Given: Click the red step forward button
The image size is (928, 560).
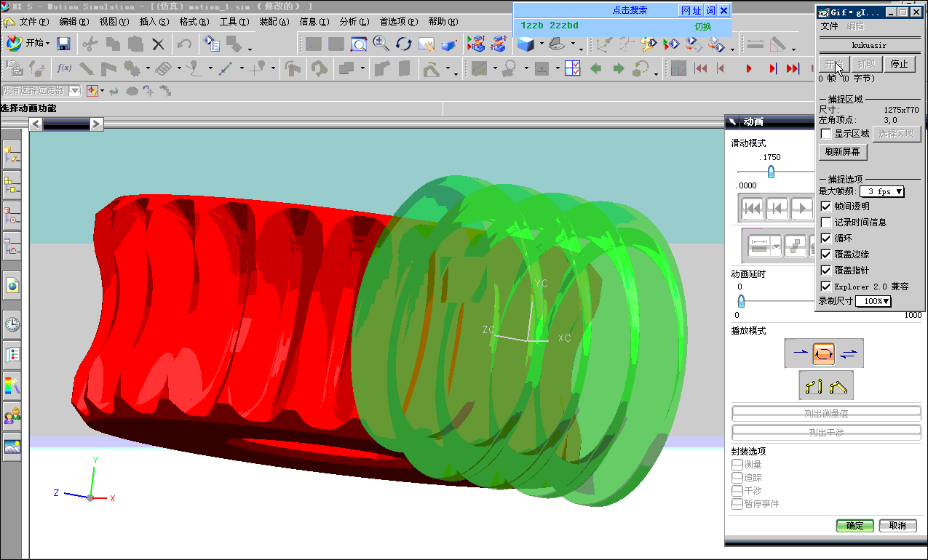Looking at the screenshot, I should [x=772, y=69].
